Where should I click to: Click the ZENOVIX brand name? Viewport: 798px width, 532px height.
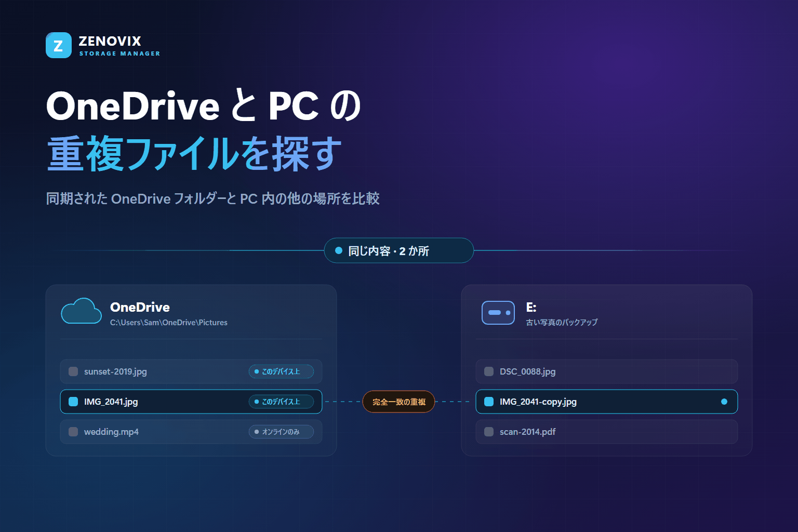110,41
